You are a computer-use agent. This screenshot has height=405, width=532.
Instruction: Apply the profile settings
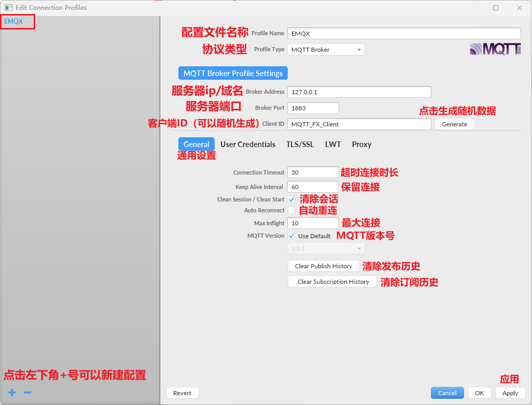tap(510, 393)
